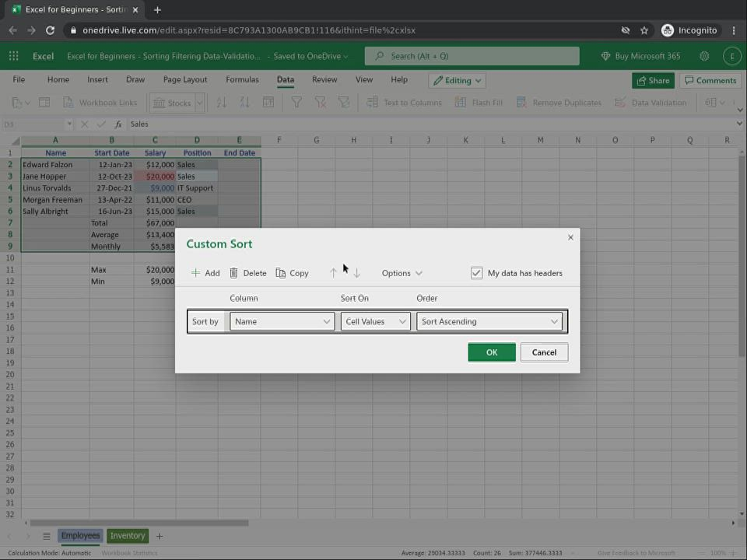Viewport: 747px width, 560px height.
Task: Open the Chrome three-dot menu
Action: click(x=734, y=30)
